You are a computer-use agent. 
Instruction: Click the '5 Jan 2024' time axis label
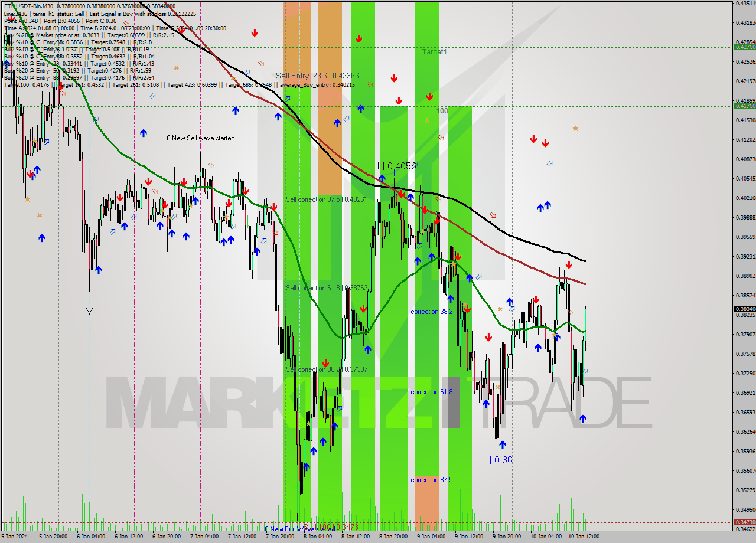pos(14,537)
